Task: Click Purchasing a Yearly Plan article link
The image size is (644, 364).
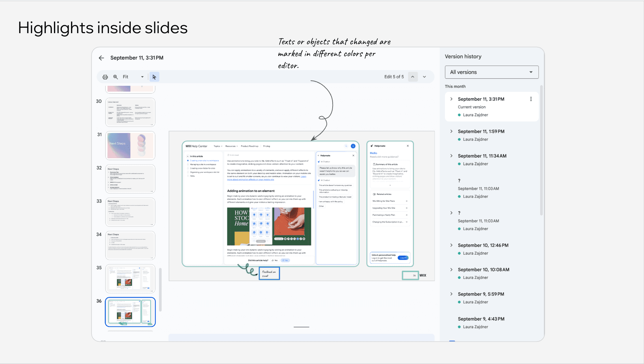Action: click(x=390, y=215)
